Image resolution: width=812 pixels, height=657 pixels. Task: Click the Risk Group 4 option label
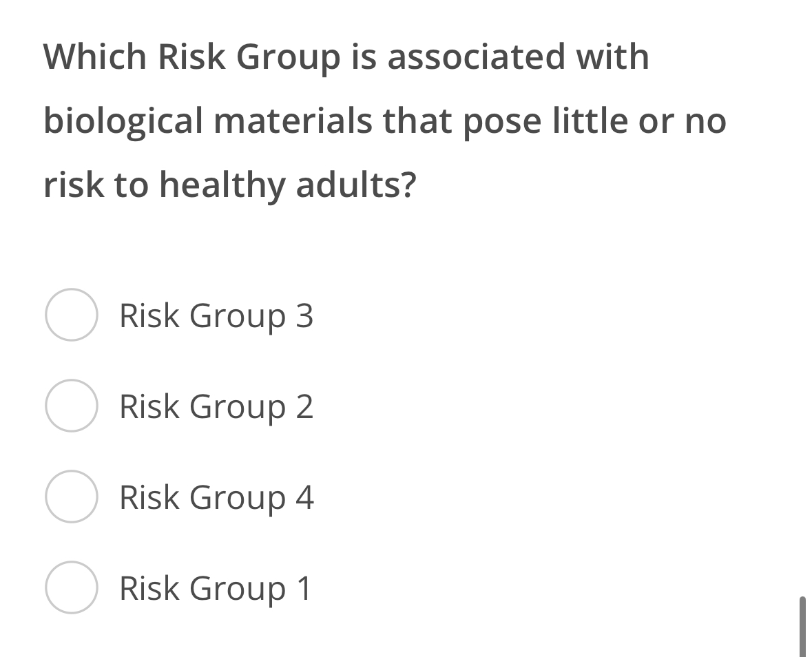point(216,497)
